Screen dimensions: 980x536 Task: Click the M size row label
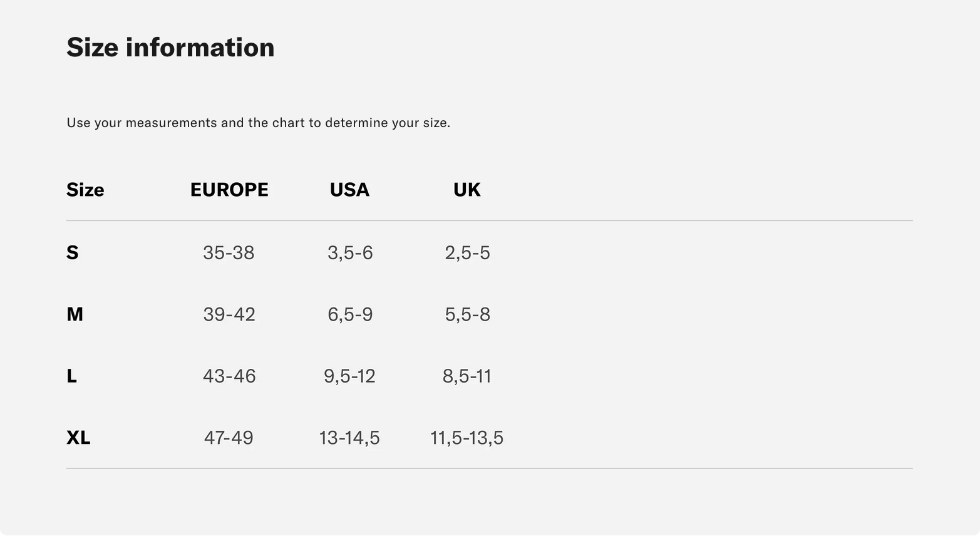(x=75, y=314)
